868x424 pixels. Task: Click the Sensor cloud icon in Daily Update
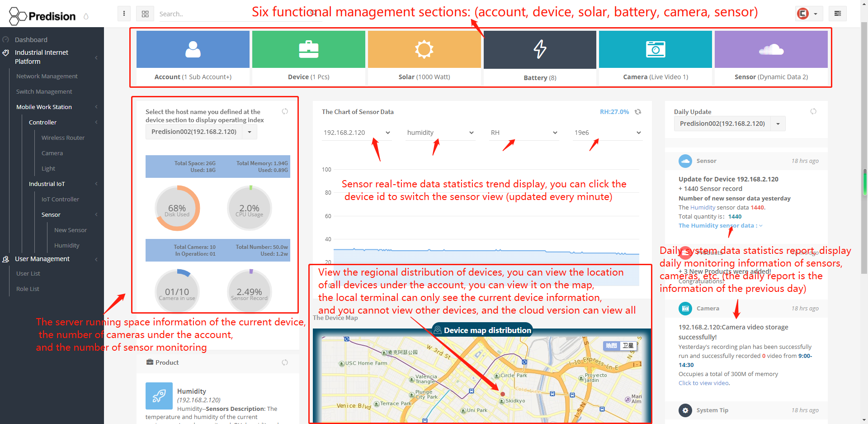(685, 161)
